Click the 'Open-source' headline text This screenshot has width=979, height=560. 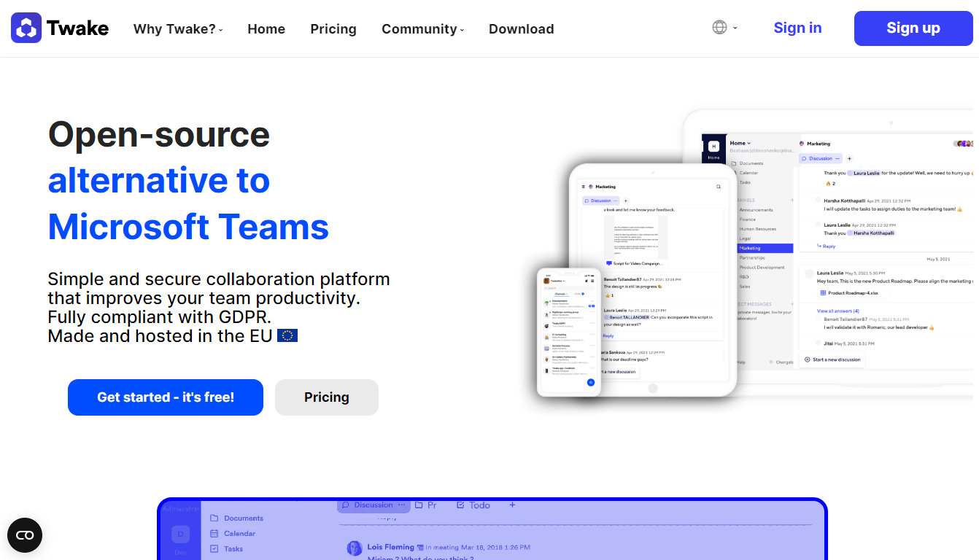point(159,134)
